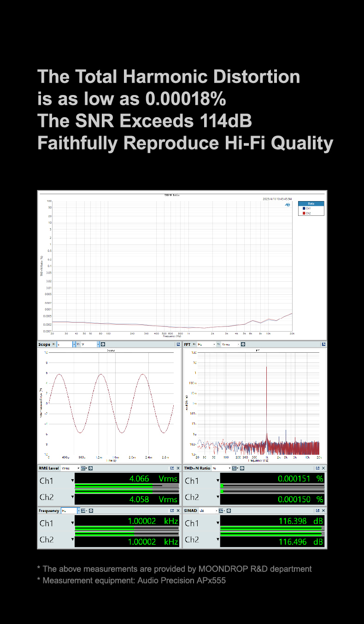Click the Frequency unit Hz field
The image size is (364, 624).
click(69, 511)
